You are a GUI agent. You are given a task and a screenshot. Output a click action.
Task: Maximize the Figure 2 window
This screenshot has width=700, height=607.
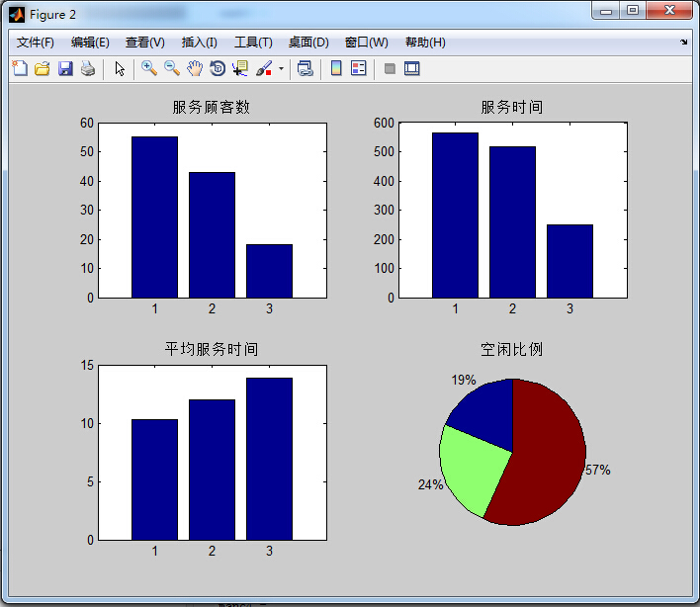(x=633, y=10)
